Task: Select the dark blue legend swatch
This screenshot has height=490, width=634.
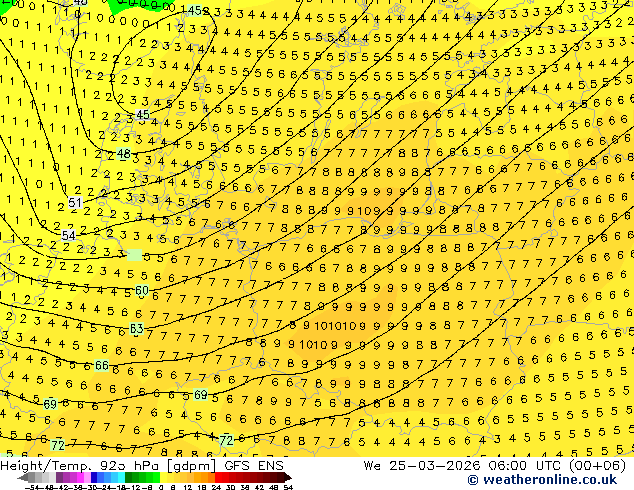Action: point(94,478)
